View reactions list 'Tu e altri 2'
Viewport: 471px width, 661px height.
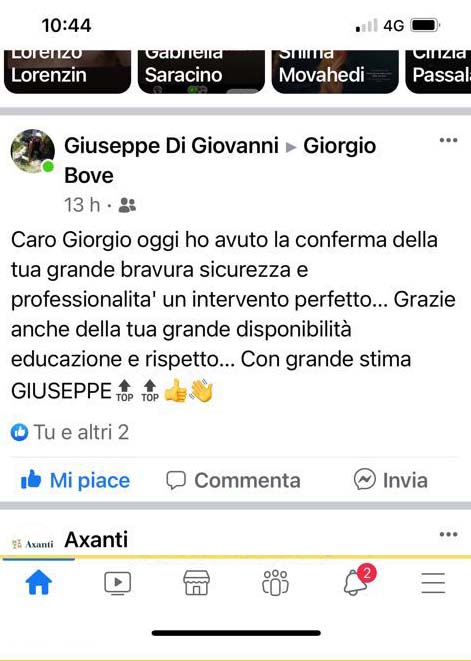click(x=70, y=433)
